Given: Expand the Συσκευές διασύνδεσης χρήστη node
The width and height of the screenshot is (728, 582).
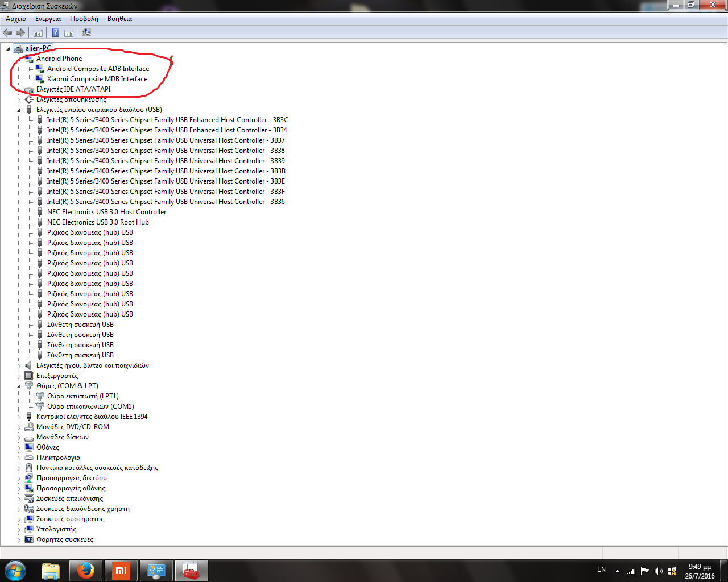Looking at the screenshot, I should coord(19,509).
